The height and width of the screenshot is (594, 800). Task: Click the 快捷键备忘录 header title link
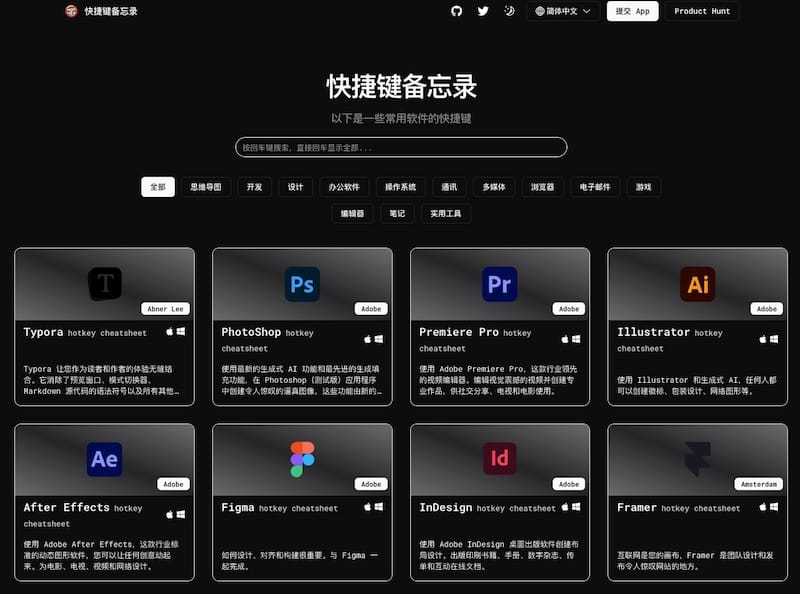tap(111, 11)
